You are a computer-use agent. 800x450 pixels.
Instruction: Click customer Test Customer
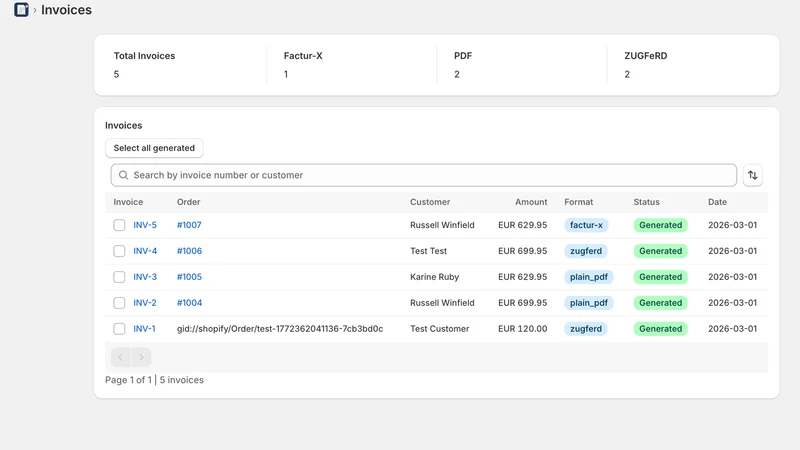pyautogui.click(x=440, y=329)
